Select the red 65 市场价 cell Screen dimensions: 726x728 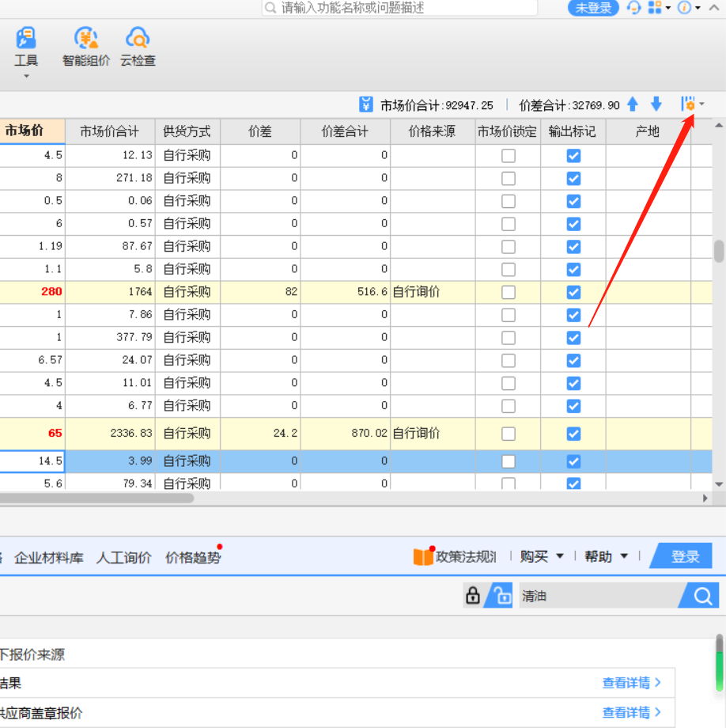32,434
